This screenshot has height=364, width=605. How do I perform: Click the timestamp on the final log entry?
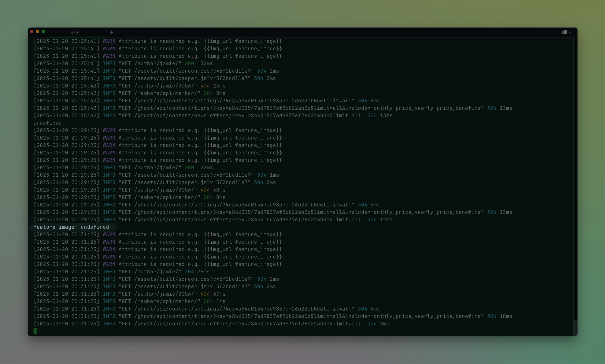(x=66, y=324)
